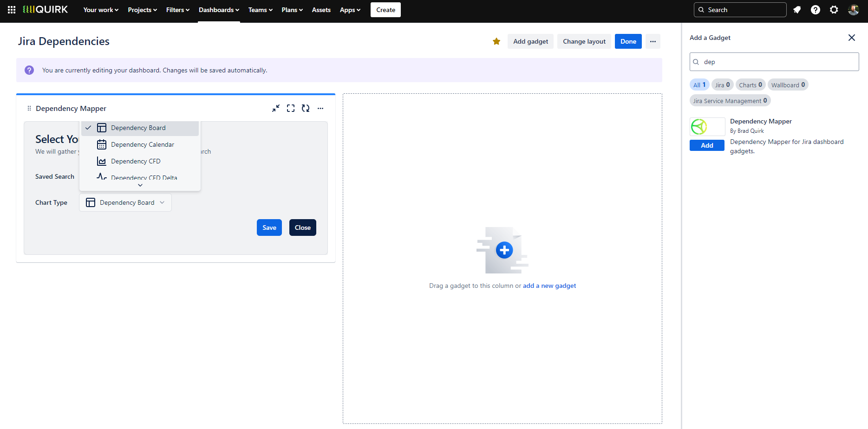Select the Charts 0 filter tab
The image size is (868, 429).
tap(751, 85)
